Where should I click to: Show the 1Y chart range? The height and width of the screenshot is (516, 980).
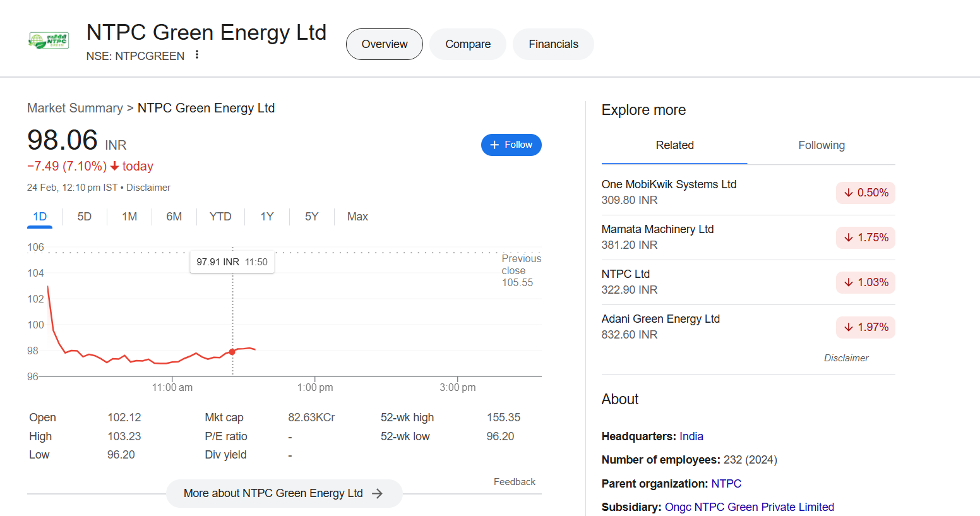pyautogui.click(x=267, y=217)
